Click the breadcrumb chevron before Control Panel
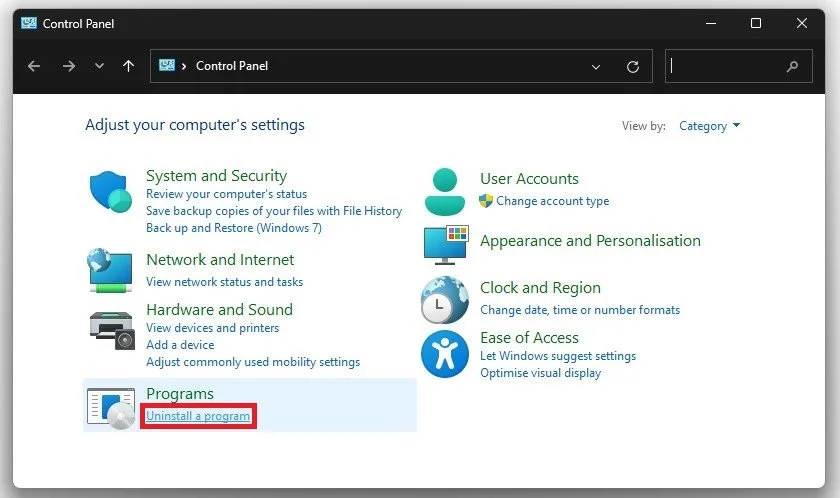 point(184,66)
